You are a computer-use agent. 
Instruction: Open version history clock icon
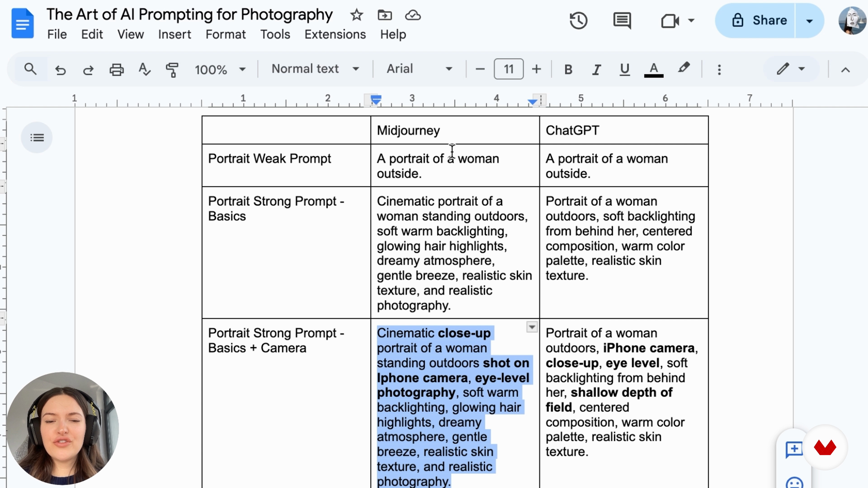pyautogui.click(x=578, y=21)
